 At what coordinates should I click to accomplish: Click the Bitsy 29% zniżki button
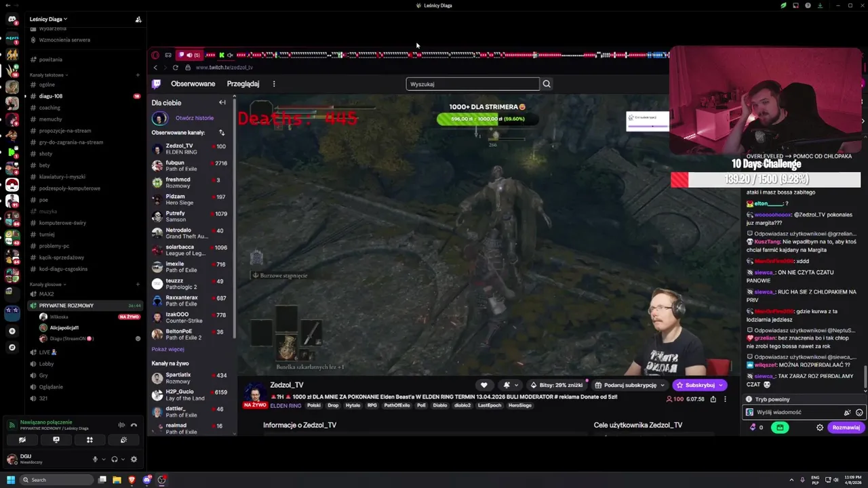coord(557,385)
